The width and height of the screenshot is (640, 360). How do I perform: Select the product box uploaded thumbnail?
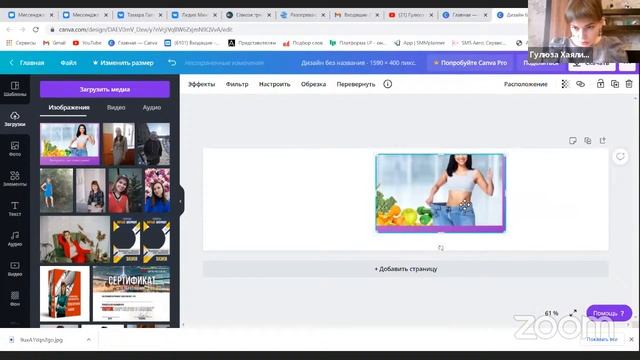point(64,294)
